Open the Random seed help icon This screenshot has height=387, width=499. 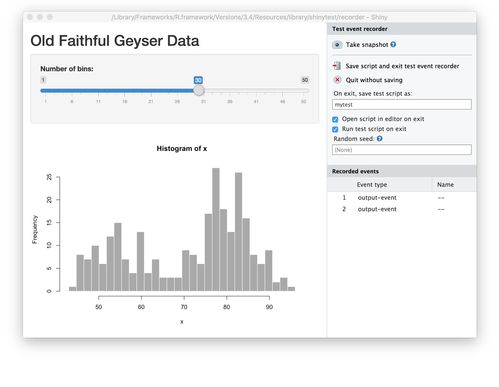click(379, 139)
